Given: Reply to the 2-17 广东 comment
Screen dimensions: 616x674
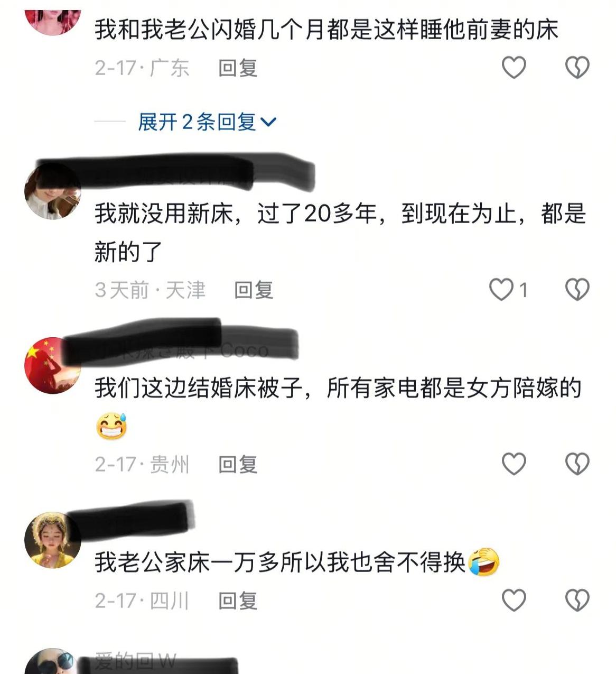Looking at the screenshot, I should click(238, 68).
